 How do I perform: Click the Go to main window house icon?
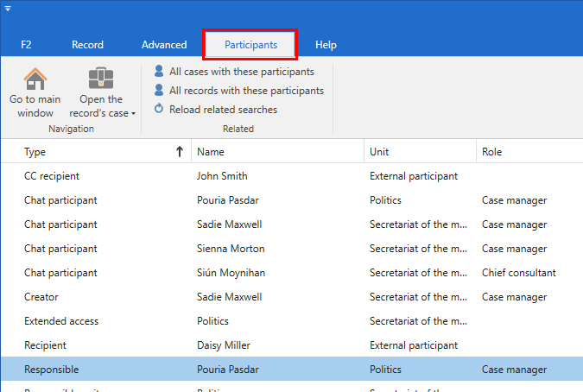(x=35, y=79)
